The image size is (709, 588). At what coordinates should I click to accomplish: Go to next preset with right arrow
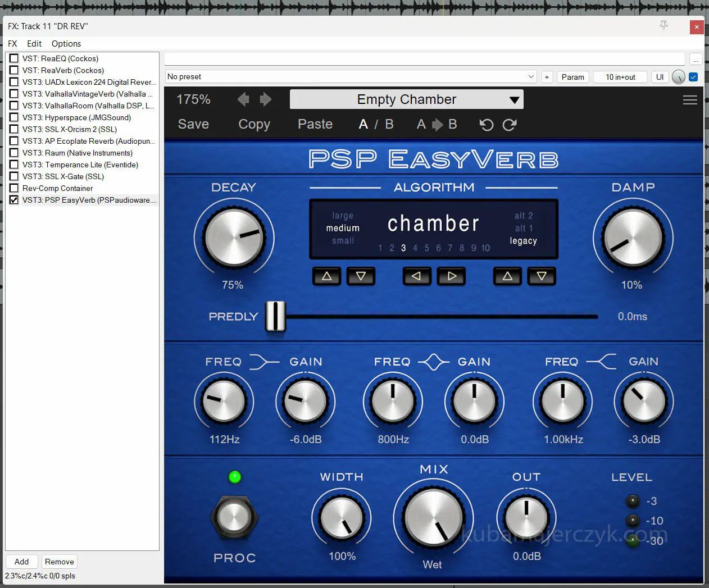266,99
